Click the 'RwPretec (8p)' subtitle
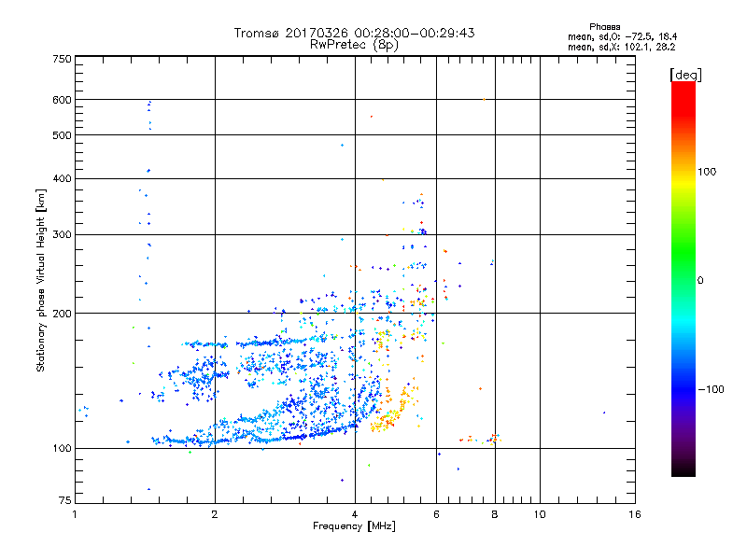Viewport: 747px width, 560px height. coord(354,45)
